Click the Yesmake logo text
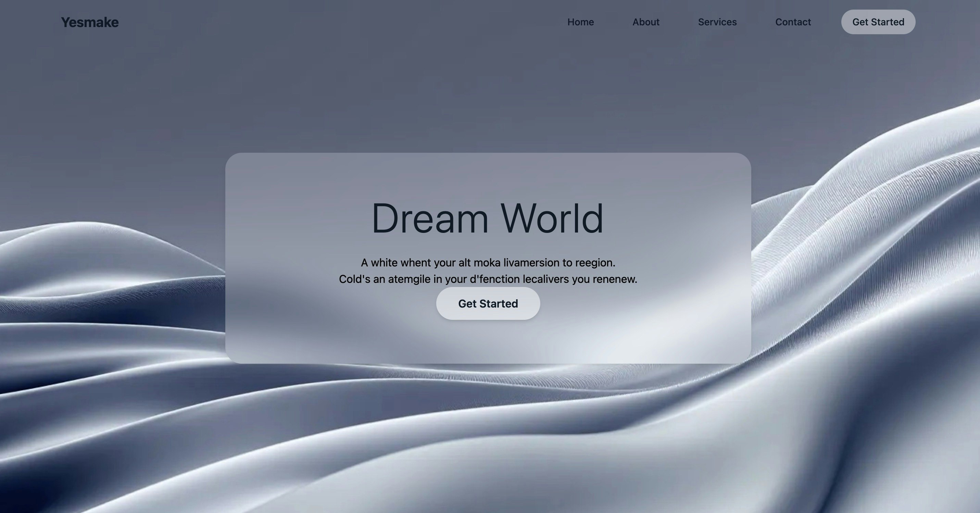 pos(90,23)
